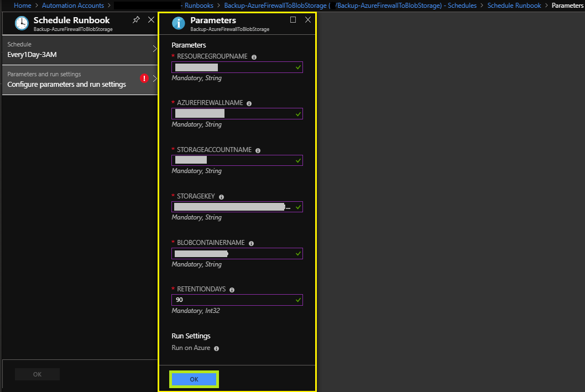Image resolution: width=585 pixels, height=392 pixels.
Task: Open Backup-AzureFirewallToBlobStorage Schedules breadcrumb
Action: click(351, 6)
